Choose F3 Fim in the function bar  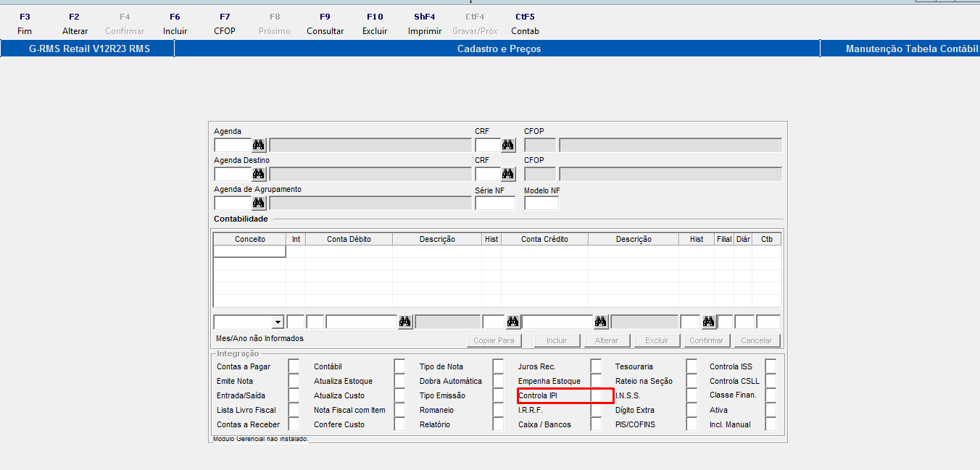click(25, 24)
